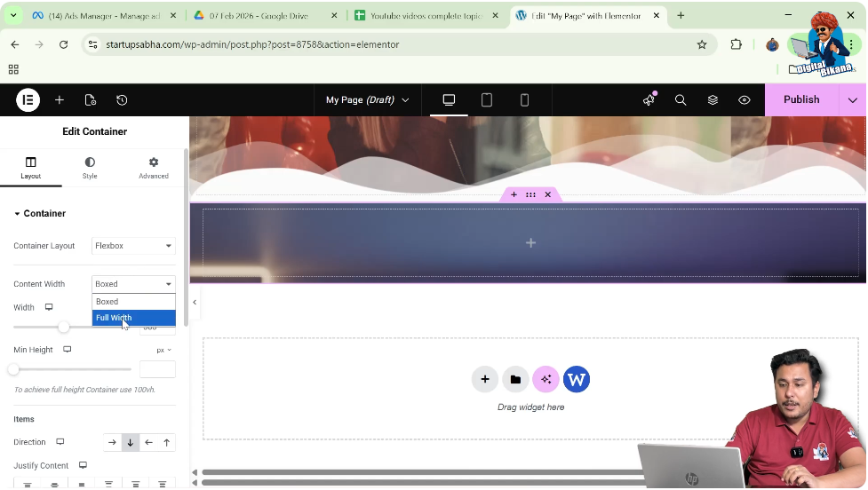Open the apps grid icon

tap(13, 69)
